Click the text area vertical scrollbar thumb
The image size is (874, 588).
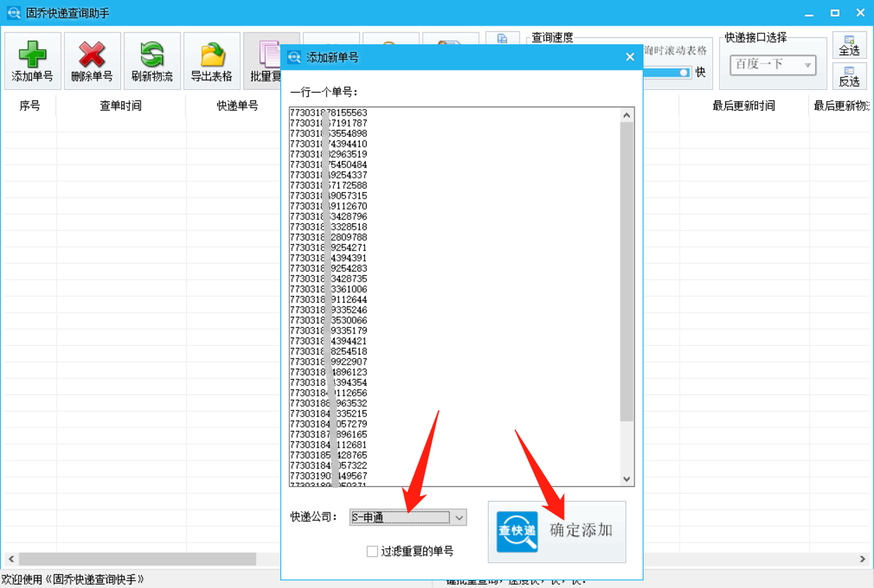coord(627,272)
